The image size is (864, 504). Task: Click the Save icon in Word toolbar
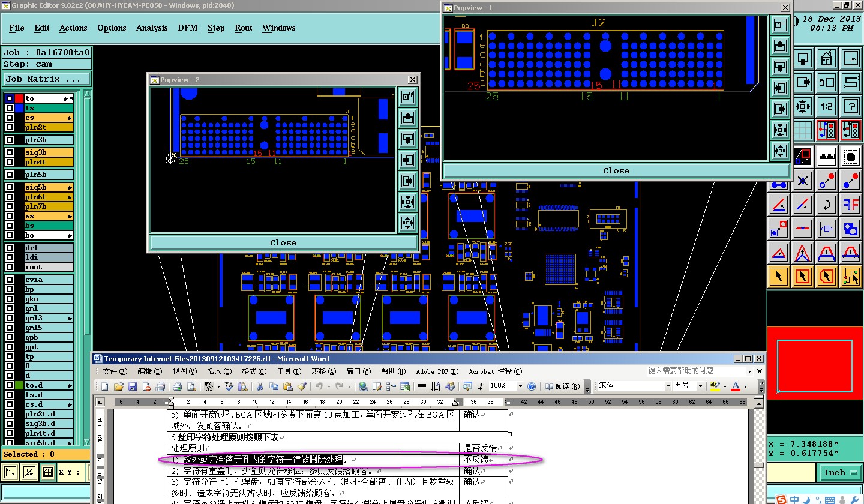(133, 386)
